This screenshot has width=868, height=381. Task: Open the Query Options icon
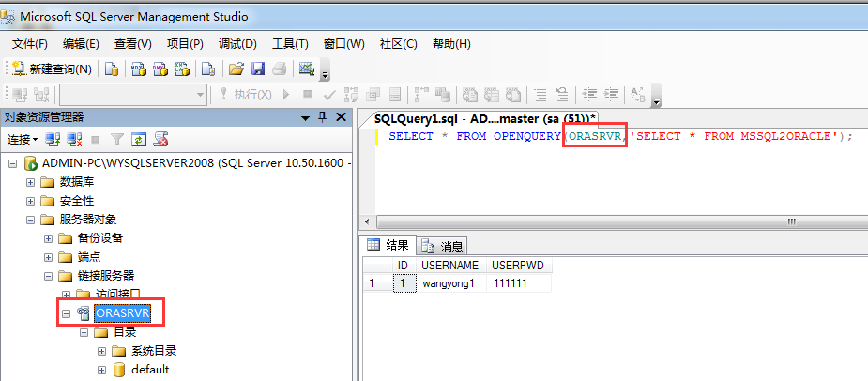(373, 95)
